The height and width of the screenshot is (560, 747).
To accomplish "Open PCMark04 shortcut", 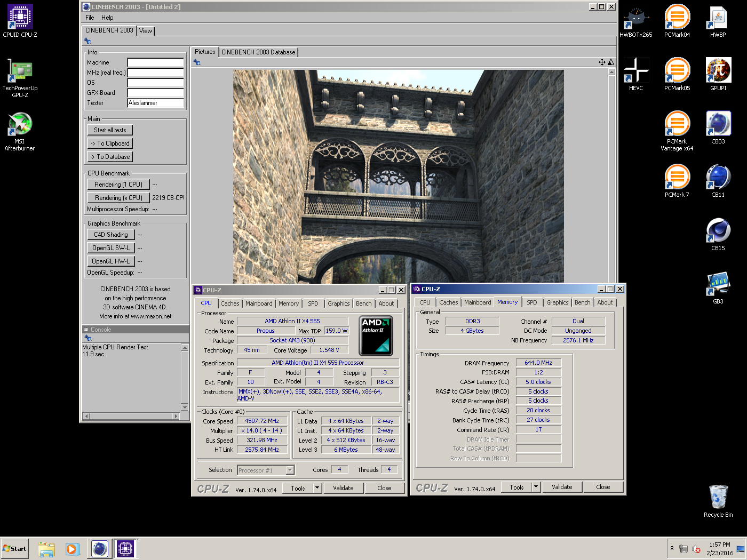I will pyautogui.click(x=677, y=21).
